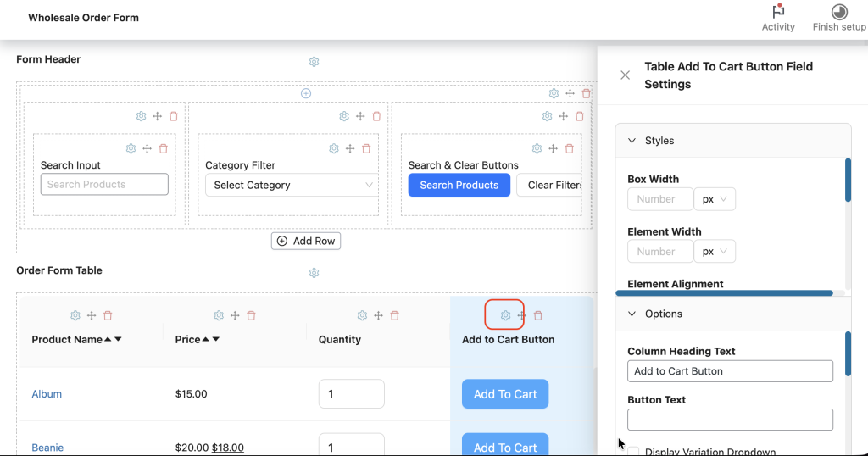Open Search & Clear Buttons settings gear
The height and width of the screenshot is (456, 868).
(537, 148)
